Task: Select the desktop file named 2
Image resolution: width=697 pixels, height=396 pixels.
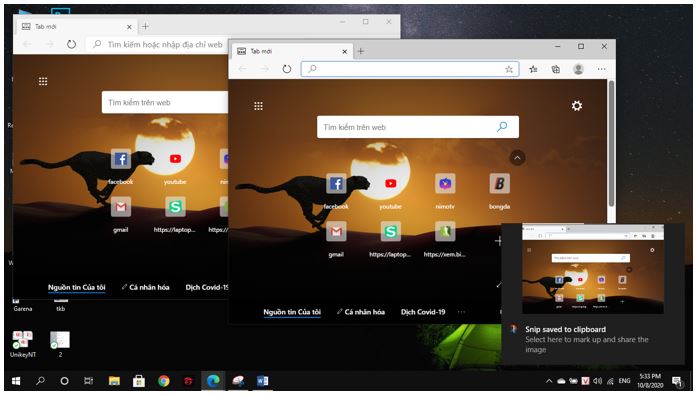Action: tap(60, 344)
